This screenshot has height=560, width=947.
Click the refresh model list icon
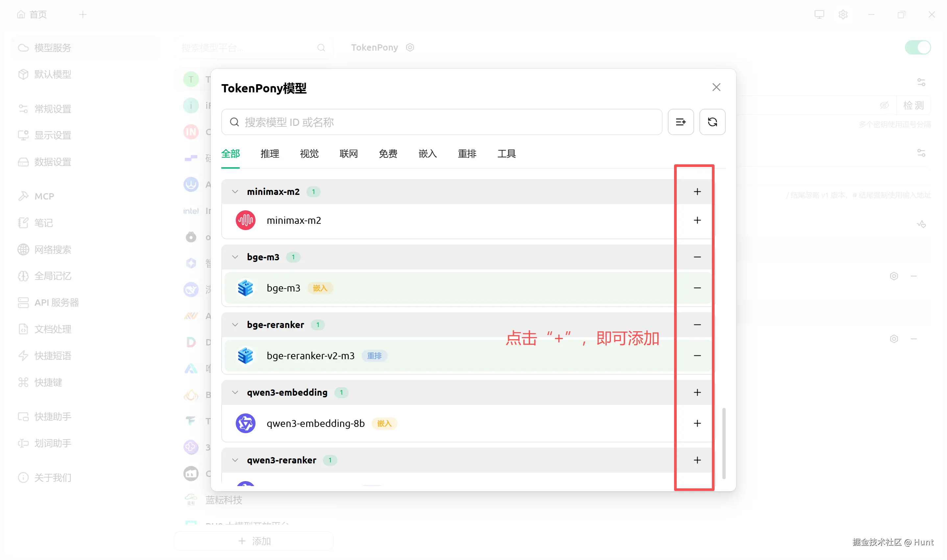click(712, 122)
